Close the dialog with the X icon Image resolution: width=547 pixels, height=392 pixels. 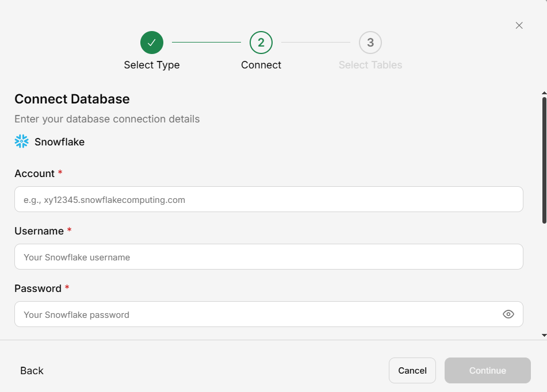coord(519,25)
